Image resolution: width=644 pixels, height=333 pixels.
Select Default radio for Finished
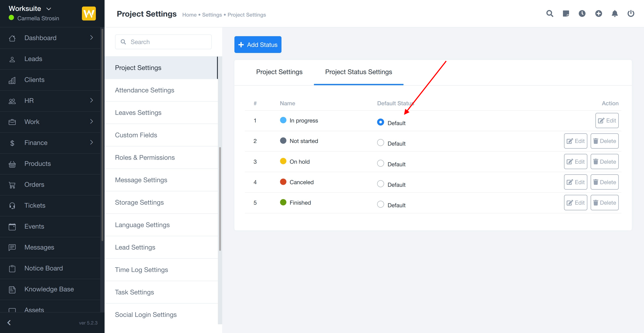[380, 204]
